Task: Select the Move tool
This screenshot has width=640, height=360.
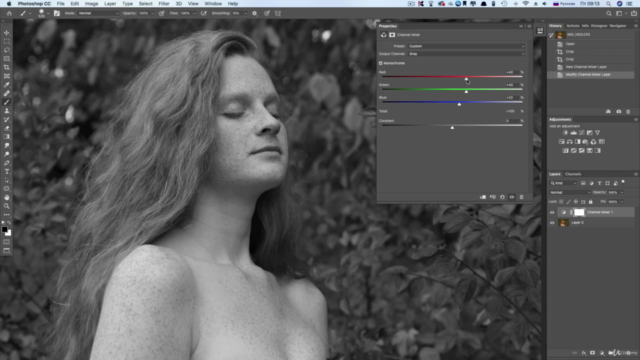Action: [7, 33]
